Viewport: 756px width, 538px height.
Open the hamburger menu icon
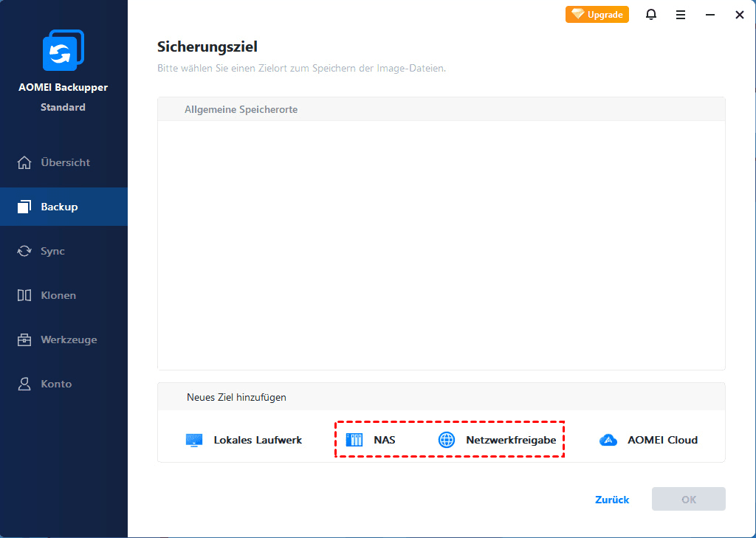[680, 15]
